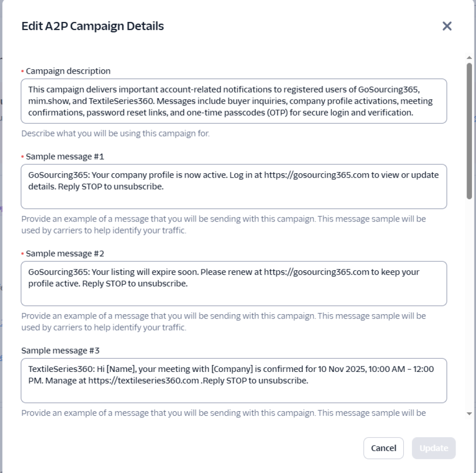The image size is (476, 473).
Task: Click the "Sample message #2" label
Action: (x=65, y=253)
